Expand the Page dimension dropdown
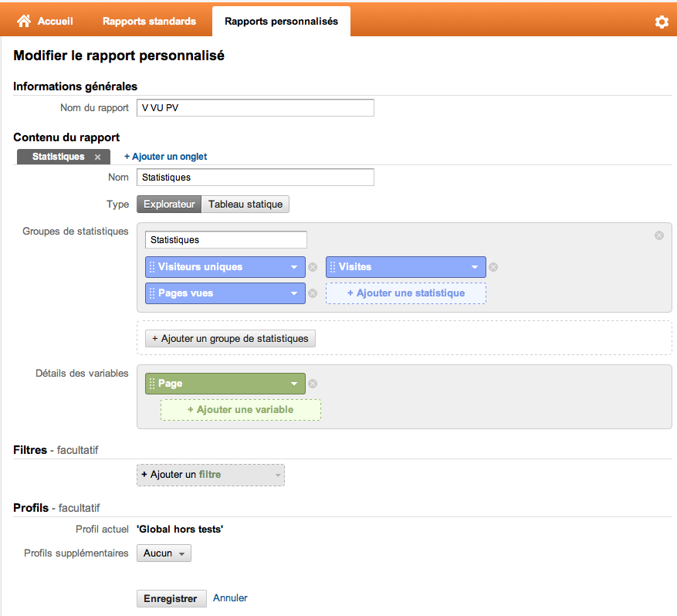This screenshot has height=616, width=677. [x=294, y=384]
